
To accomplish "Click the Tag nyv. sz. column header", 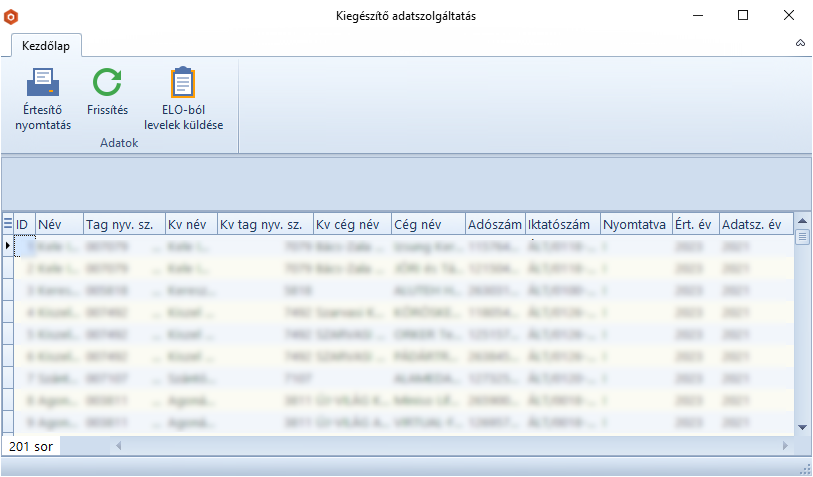I will tap(123, 224).
